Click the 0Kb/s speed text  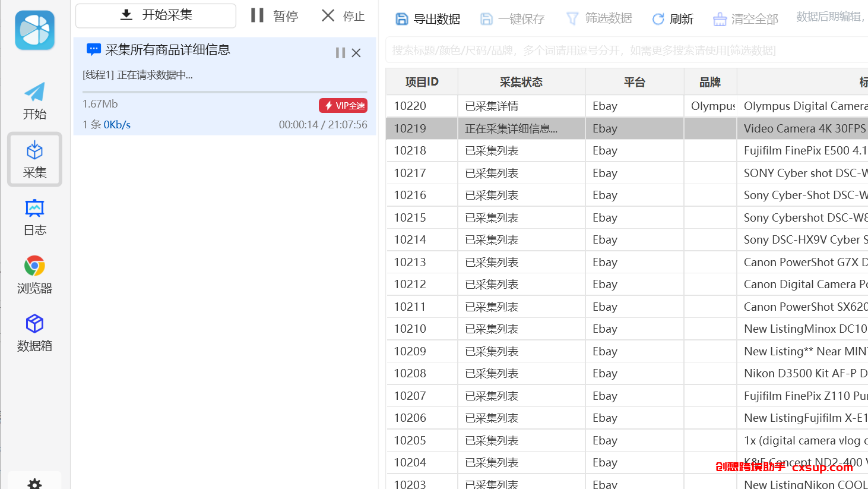(117, 125)
